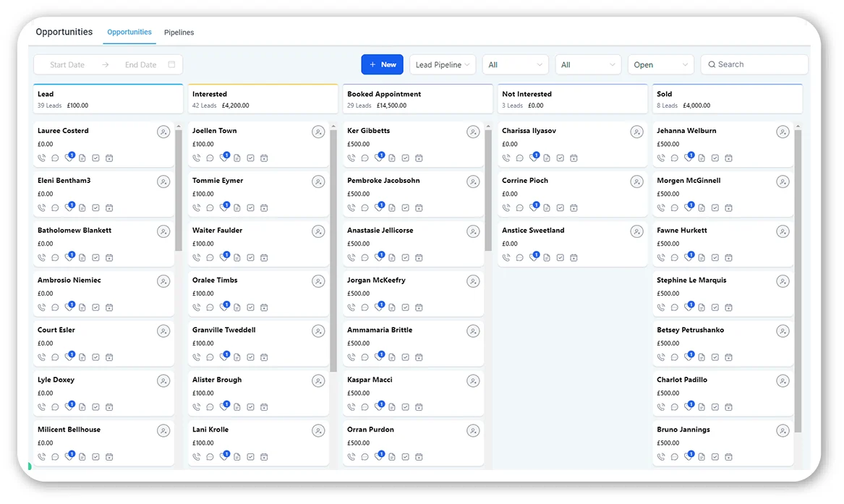Click the Sold column scrollbar

click(x=798, y=281)
